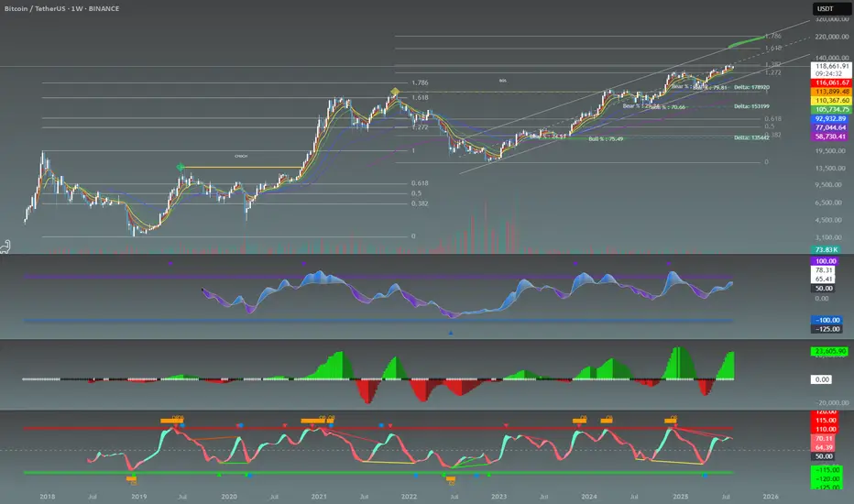
Task: Click the purple 100.00 oscillator level label
Action: click(827, 261)
